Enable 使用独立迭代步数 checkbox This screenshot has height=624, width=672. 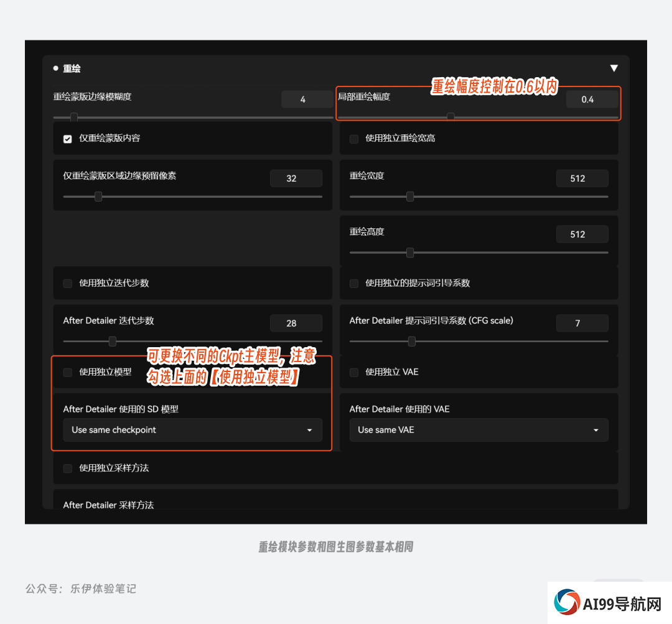click(x=68, y=283)
